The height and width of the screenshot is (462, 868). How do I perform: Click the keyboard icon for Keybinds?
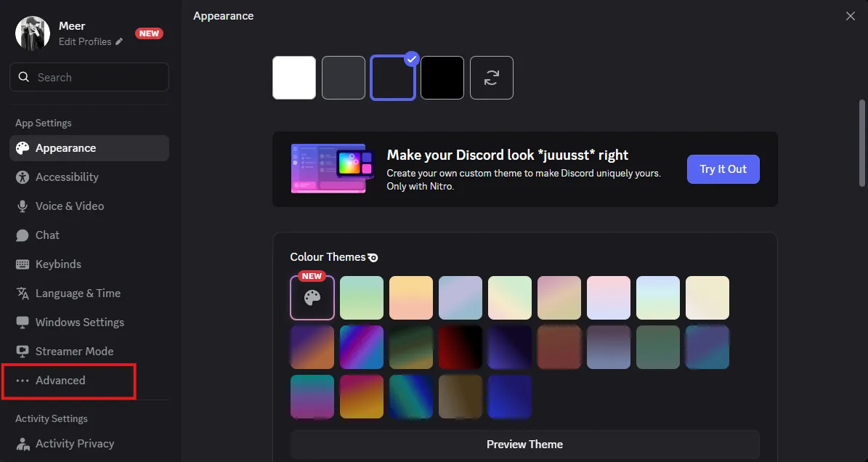(23, 264)
